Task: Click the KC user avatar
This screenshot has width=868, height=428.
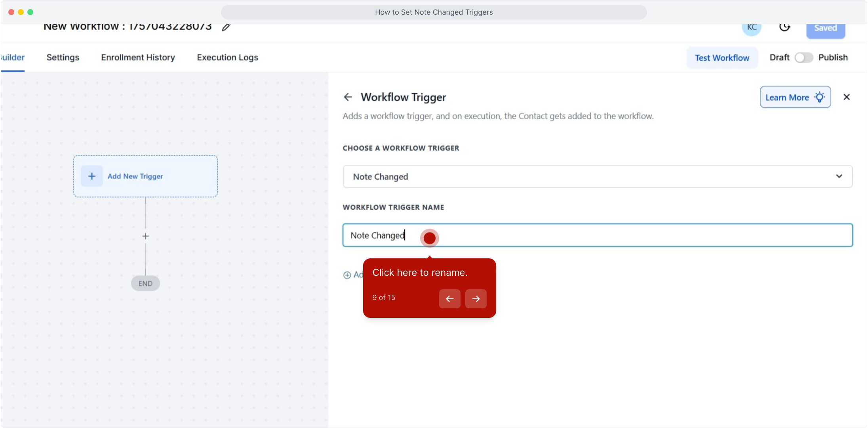Action: pos(752,28)
